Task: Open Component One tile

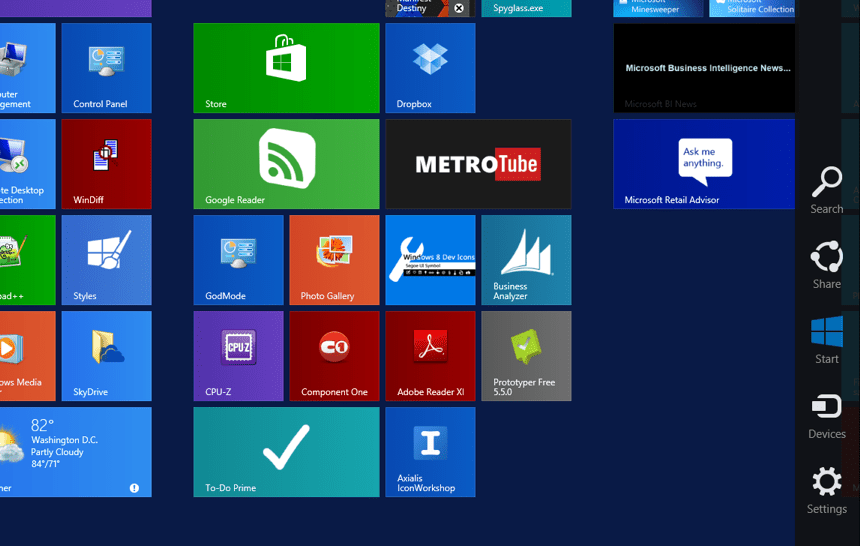Action: point(334,356)
